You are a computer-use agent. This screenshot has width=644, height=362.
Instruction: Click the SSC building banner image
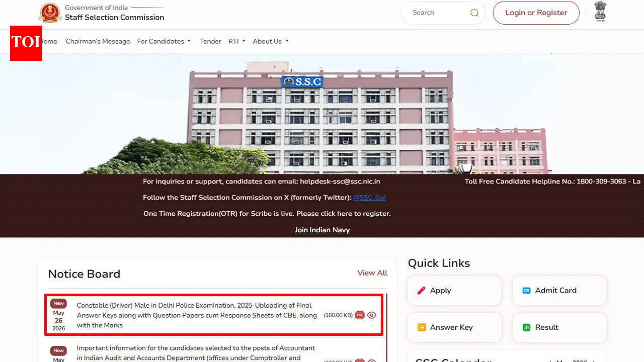point(322,114)
